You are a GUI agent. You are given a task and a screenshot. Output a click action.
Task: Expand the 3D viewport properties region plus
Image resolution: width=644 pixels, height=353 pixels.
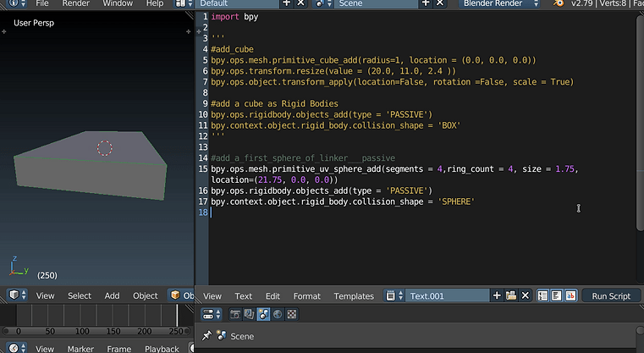tap(188, 31)
